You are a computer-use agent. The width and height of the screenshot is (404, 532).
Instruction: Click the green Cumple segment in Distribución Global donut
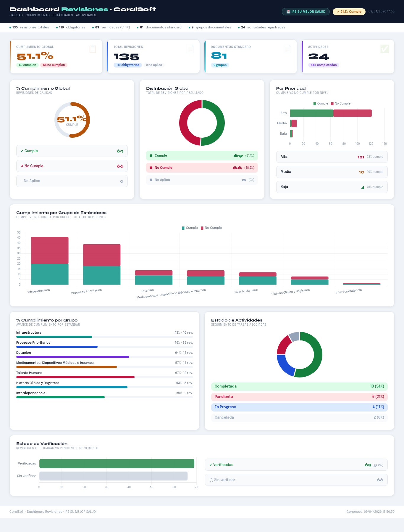(x=221, y=123)
